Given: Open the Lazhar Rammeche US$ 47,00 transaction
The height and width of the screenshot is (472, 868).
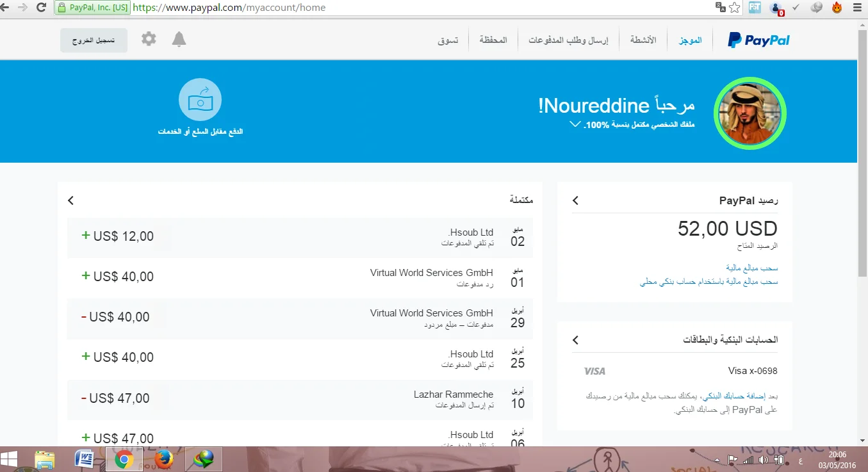Looking at the screenshot, I should click(x=300, y=398).
